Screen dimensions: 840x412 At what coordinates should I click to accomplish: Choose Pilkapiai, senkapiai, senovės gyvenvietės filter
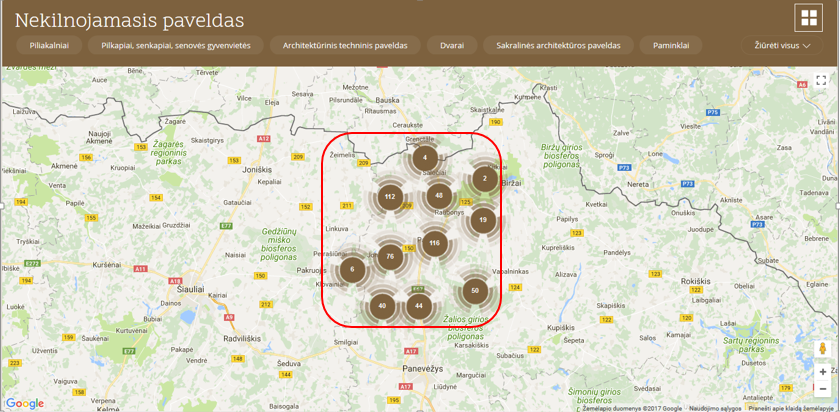(x=176, y=45)
